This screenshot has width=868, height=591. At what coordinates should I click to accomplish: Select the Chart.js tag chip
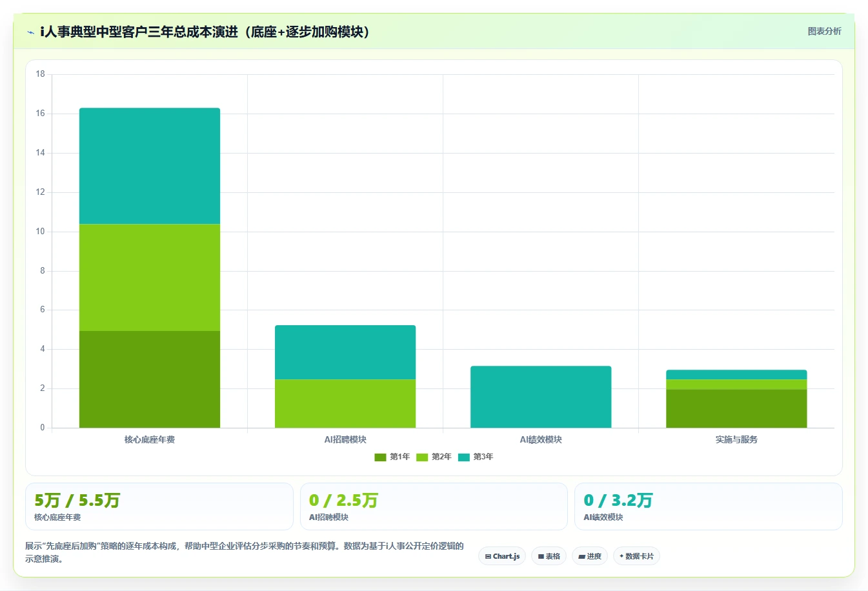(x=502, y=556)
